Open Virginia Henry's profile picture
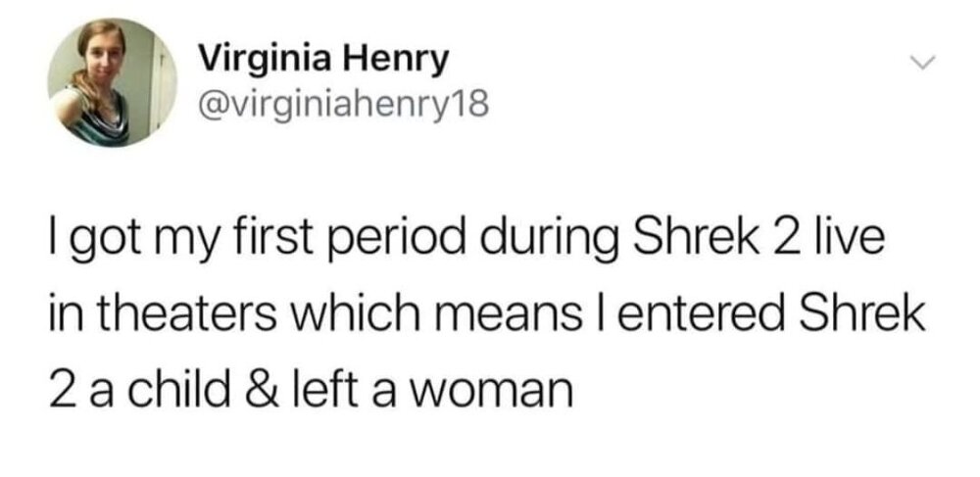The width and height of the screenshot is (980, 477). click(x=112, y=82)
